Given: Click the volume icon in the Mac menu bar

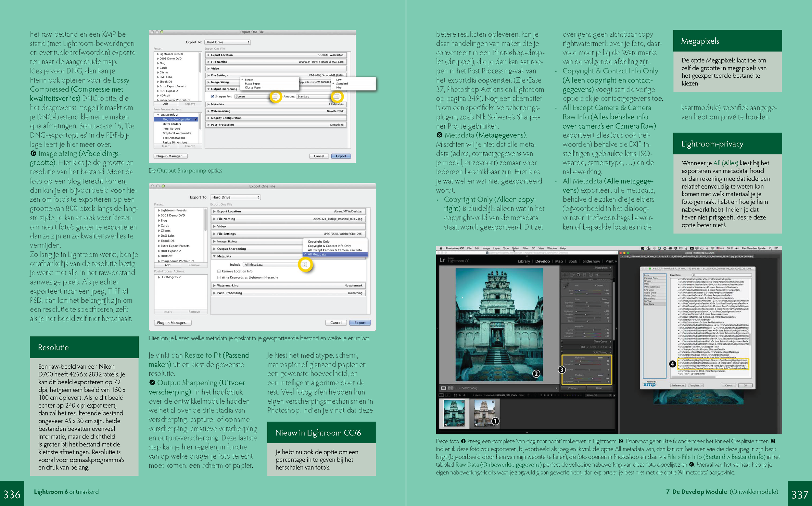Looking at the screenshot, I should [737, 248].
